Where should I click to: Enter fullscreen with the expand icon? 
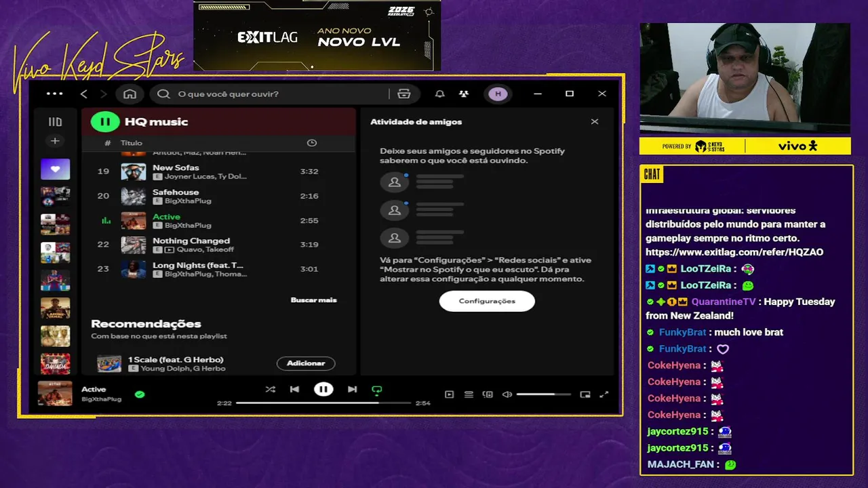pyautogui.click(x=604, y=394)
